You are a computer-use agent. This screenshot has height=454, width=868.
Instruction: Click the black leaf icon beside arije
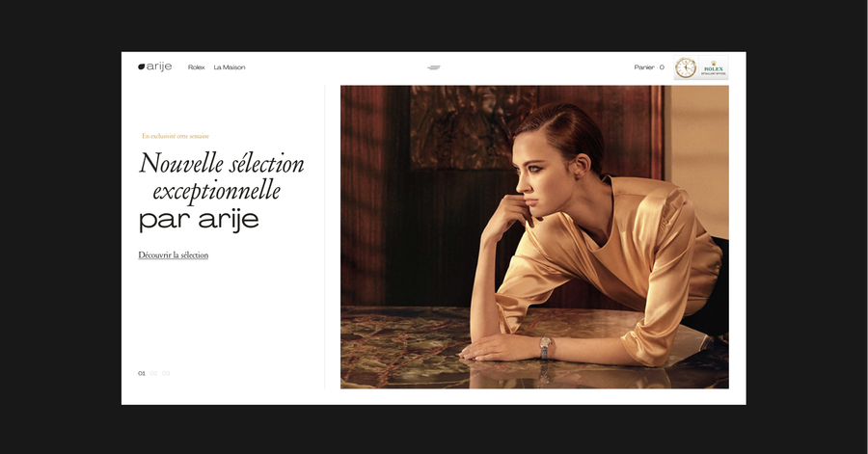click(x=141, y=67)
